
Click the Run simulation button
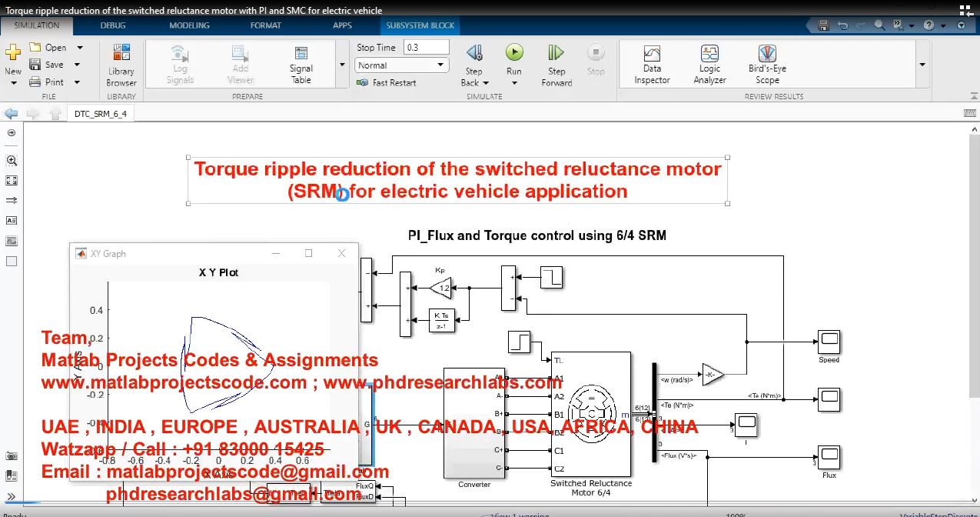513,53
